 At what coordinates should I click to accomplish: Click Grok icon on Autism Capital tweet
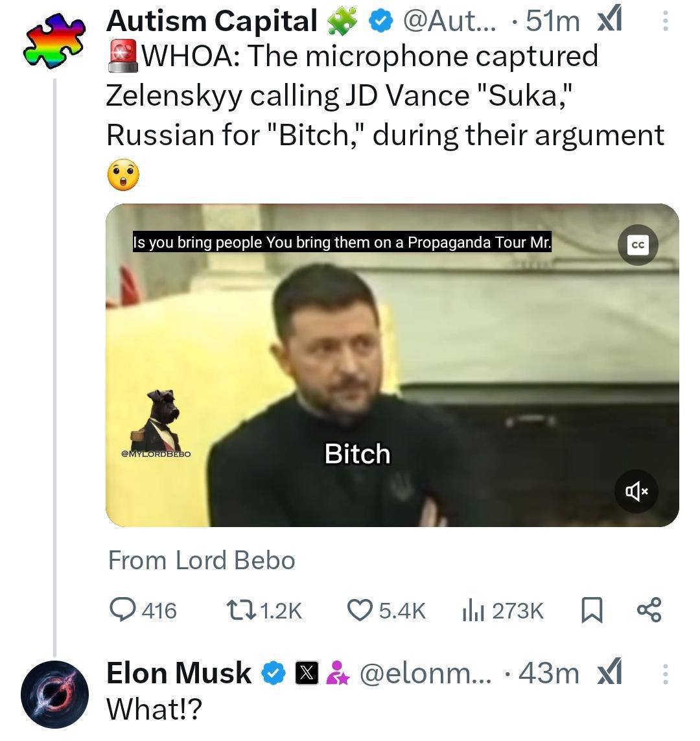click(609, 21)
